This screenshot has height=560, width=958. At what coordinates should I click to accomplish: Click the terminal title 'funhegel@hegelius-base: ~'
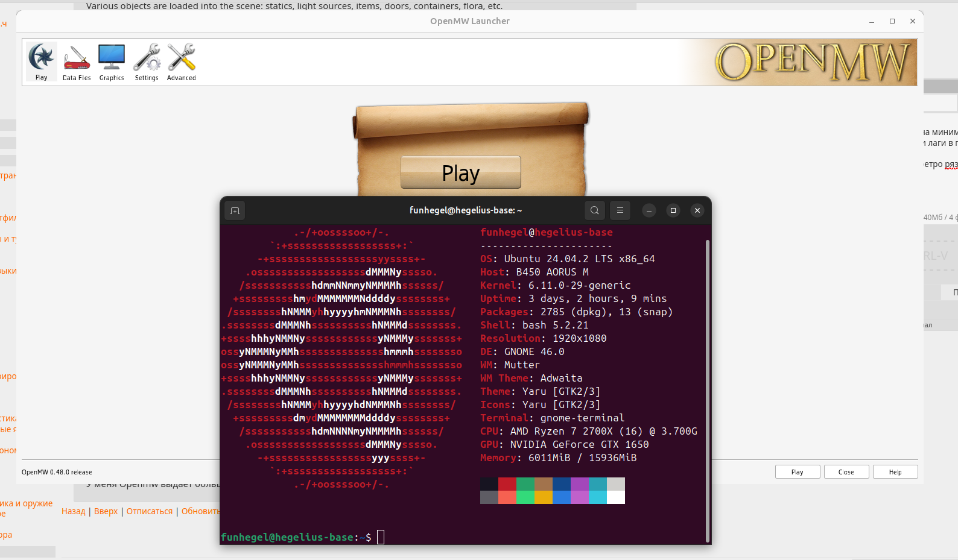tap(466, 210)
